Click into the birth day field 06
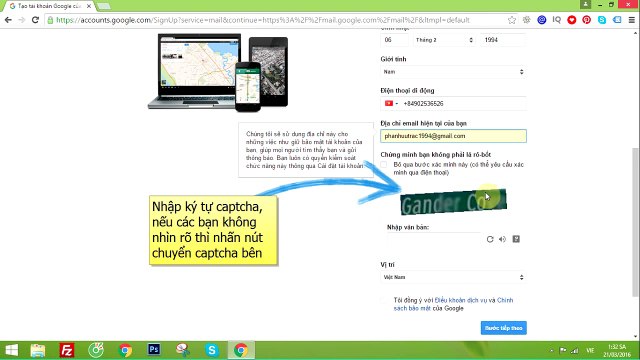Image resolution: width=640 pixels, height=360 pixels. tap(394, 40)
